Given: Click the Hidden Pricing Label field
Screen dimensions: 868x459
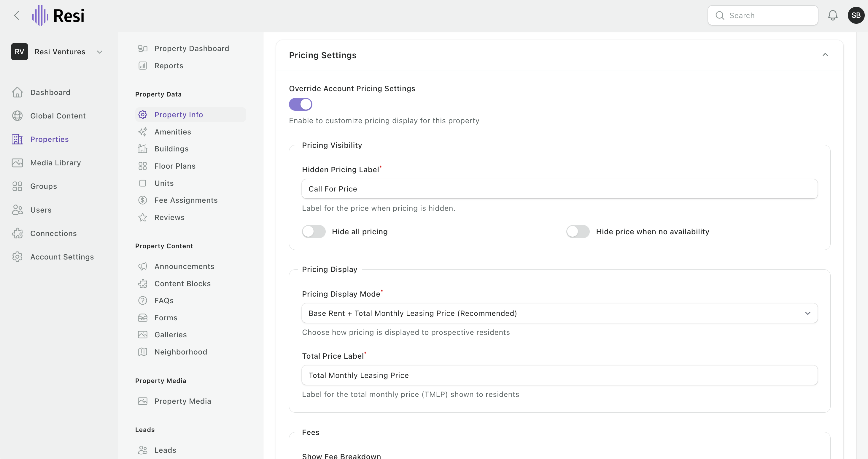Looking at the screenshot, I should (560, 189).
